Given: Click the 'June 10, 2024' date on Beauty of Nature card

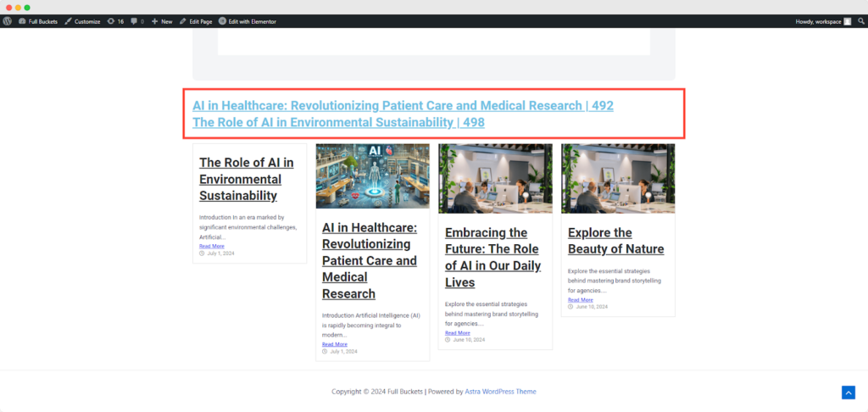Looking at the screenshot, I should coord(592,307).
